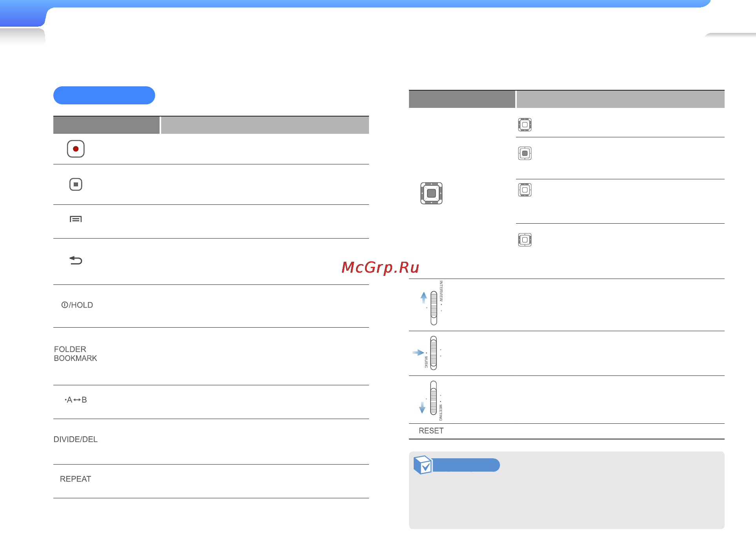Click the back arrow icon
The width and height of the screenshot is (756, 534).
(76, 260)
